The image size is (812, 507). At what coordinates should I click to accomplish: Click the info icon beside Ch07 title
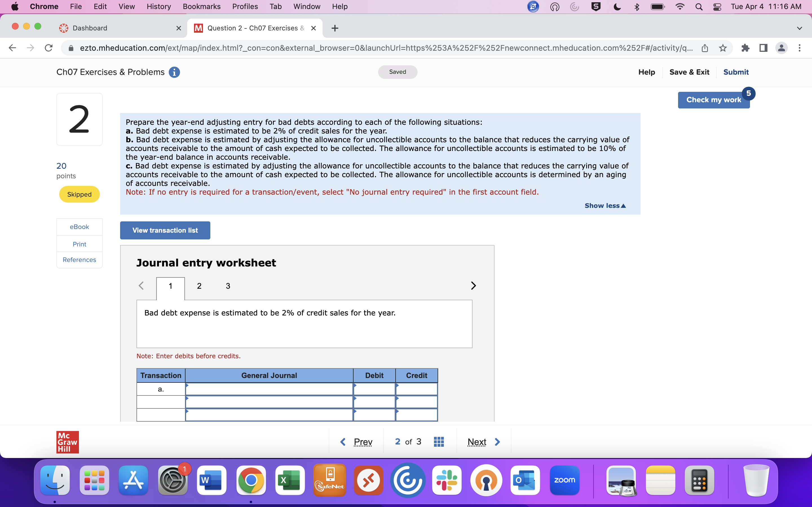pyautogui.click(x=174, y=72)
